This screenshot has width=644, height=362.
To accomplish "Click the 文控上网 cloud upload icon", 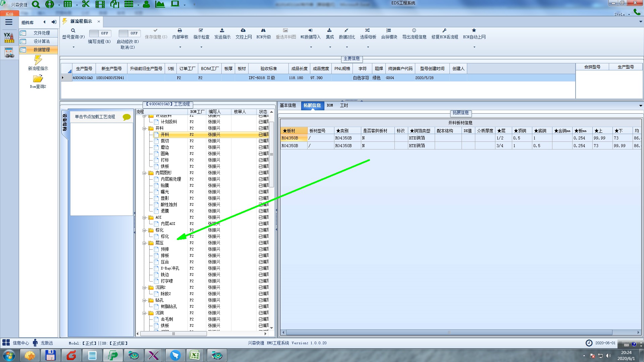I will 243,31.
